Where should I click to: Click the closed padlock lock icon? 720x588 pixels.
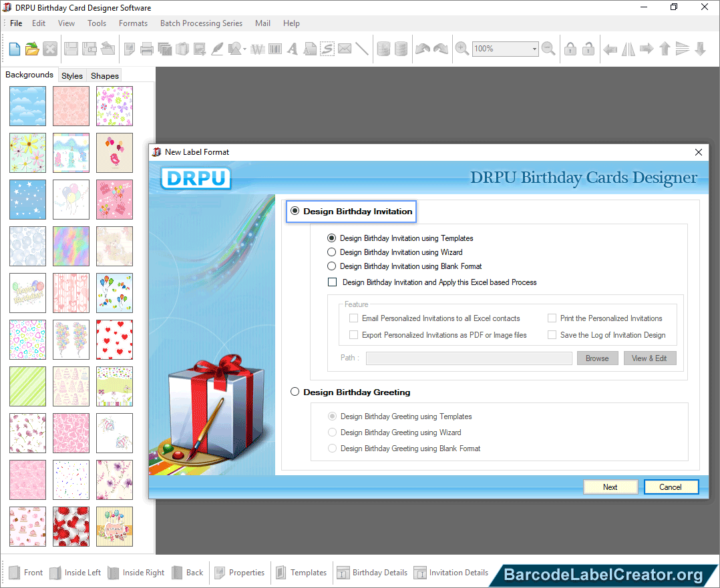(x=570, y=49)
